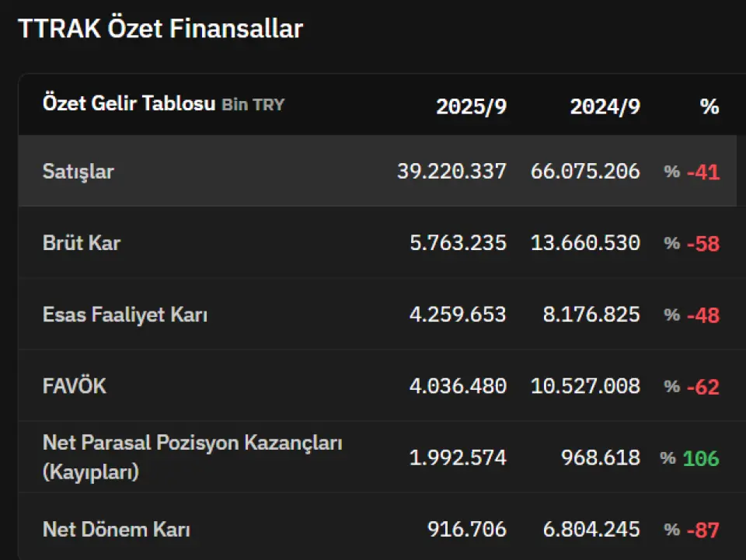This screenshot has width=746, height=560.
Task: Select the Net Dönem Karı label
Action: [x=117, y=530]
